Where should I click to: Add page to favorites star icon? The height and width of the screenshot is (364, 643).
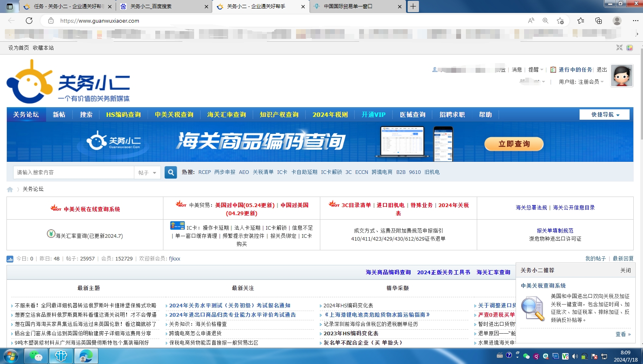click(560, 21)
